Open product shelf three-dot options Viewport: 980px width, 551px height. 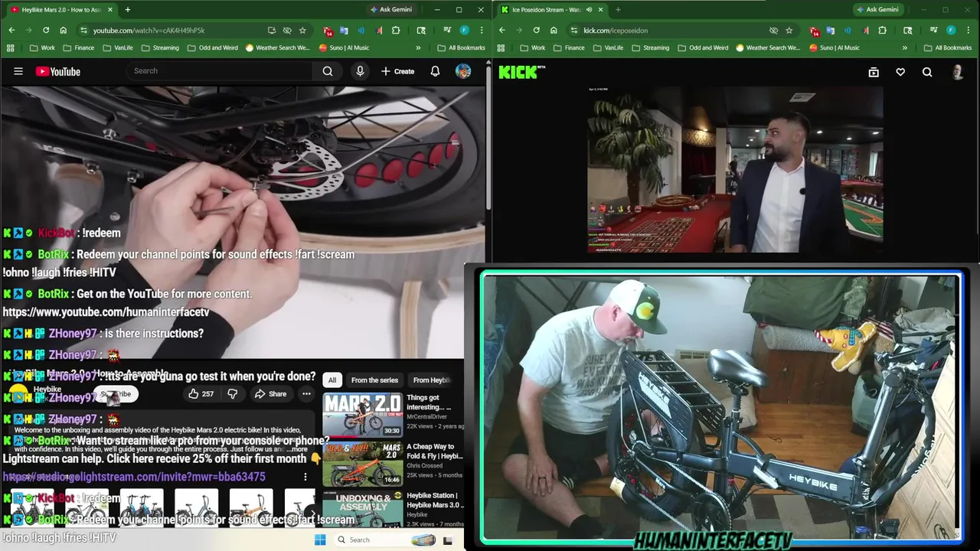click(x=305, y=477)
